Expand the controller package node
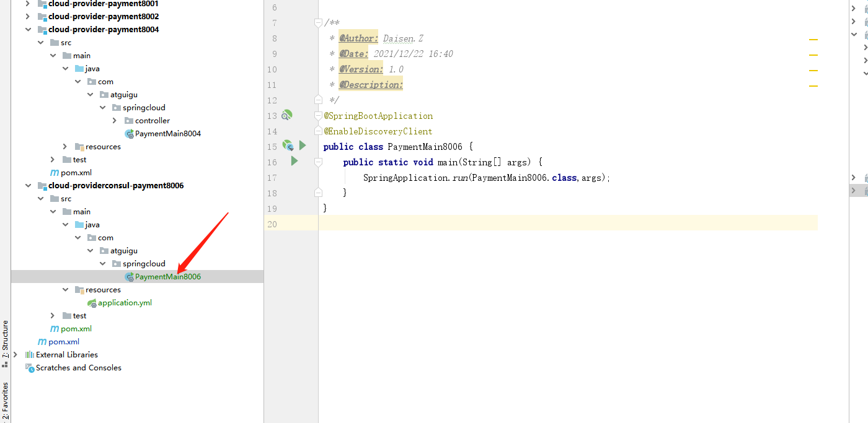Screen dimensions: 868x423 point(115,121)
